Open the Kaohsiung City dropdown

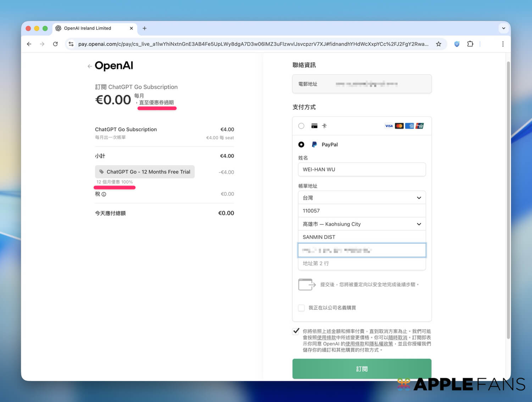(x=361, y=224)
